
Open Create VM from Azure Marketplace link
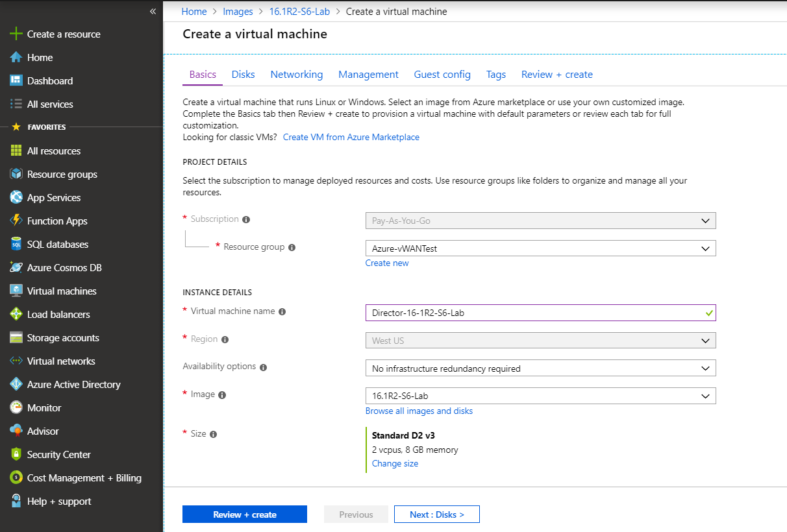click(351, 137)
